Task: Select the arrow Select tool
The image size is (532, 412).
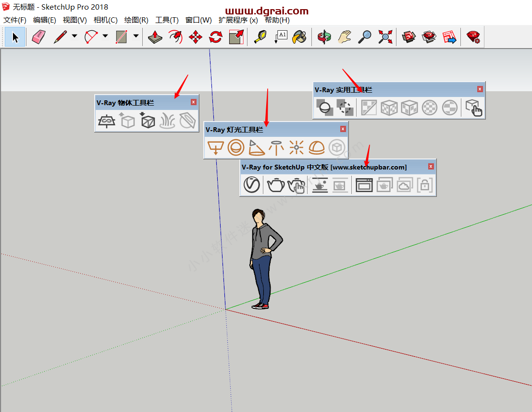Action: (15, 37)
